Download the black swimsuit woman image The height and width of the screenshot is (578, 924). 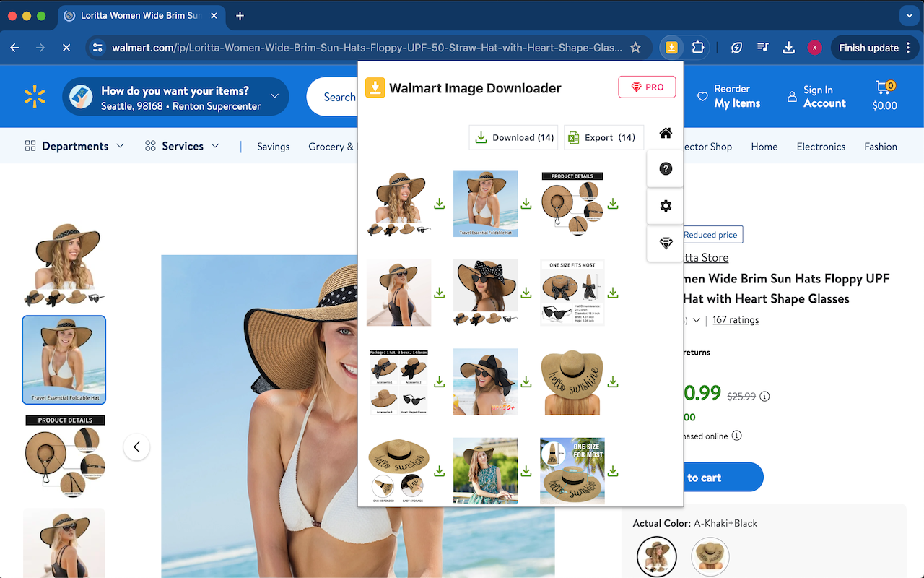[439, 293]
